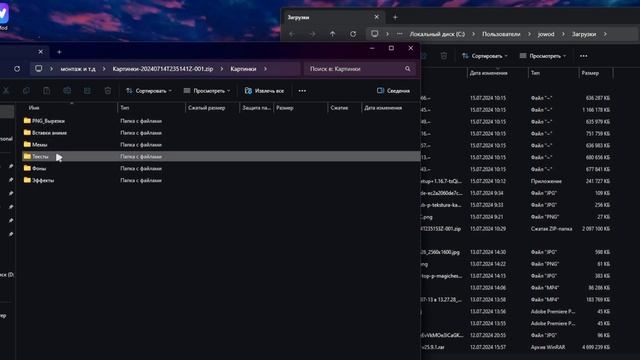Screen dimensions: 640x360
Task: Click the PC monitor icon in front address bar
Action: (x=38, y=69)
